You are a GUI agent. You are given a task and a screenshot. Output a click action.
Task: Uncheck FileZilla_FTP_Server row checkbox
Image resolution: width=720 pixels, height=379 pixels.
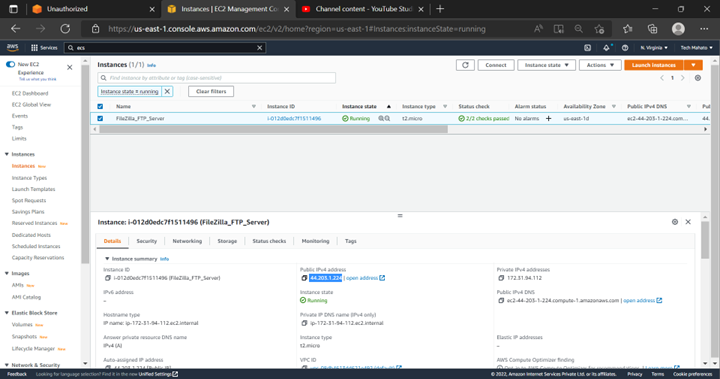pyautogui.click(x=100, y=119)
